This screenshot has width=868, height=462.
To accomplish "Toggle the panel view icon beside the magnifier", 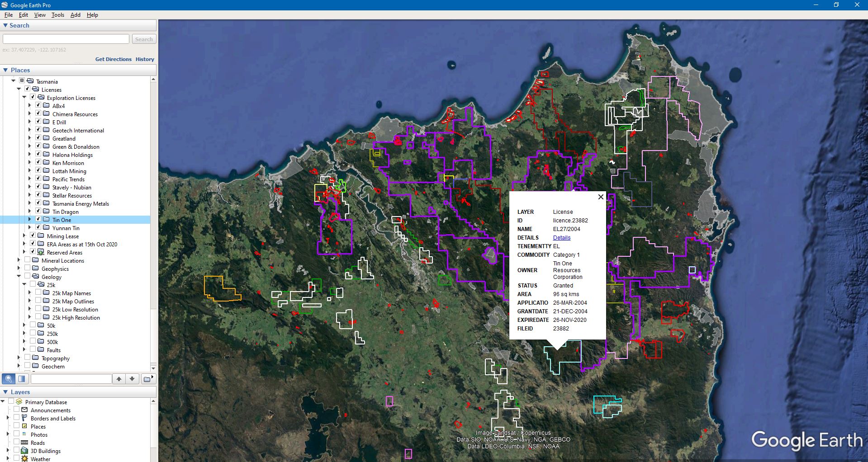I will [x=21, y=379].
